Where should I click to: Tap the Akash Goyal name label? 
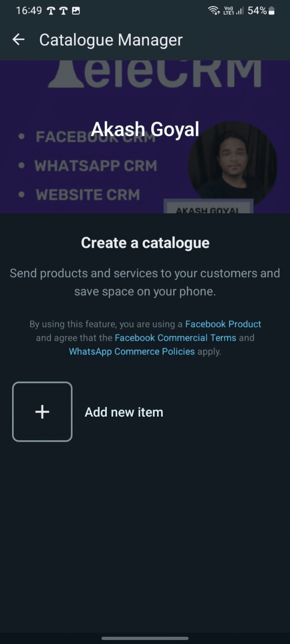click(x=145, y=129)
